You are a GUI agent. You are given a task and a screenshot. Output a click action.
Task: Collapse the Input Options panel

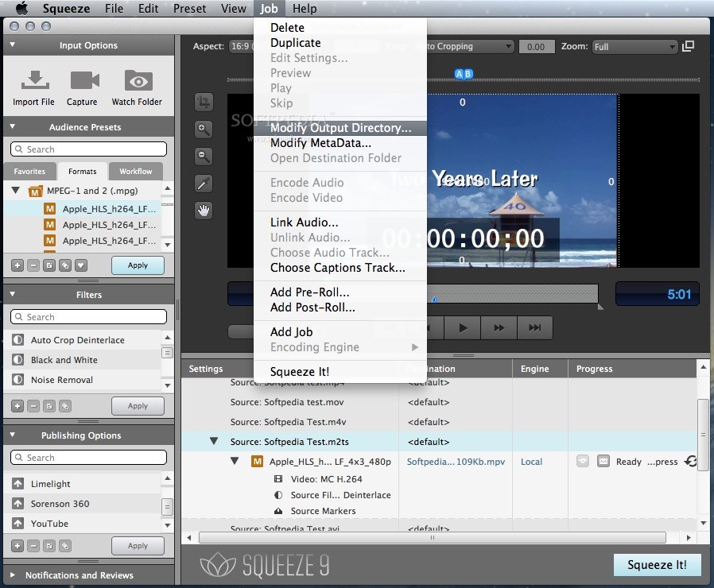click(12, 44)
